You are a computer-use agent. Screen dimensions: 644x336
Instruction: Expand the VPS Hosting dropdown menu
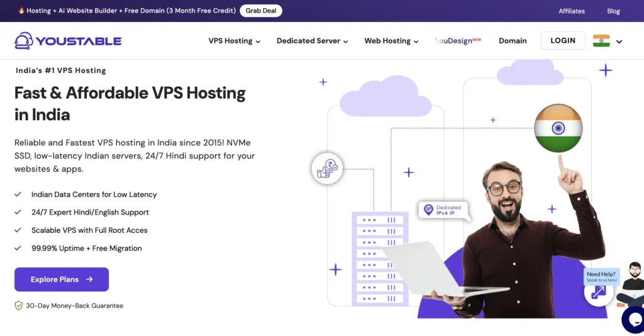234,41
